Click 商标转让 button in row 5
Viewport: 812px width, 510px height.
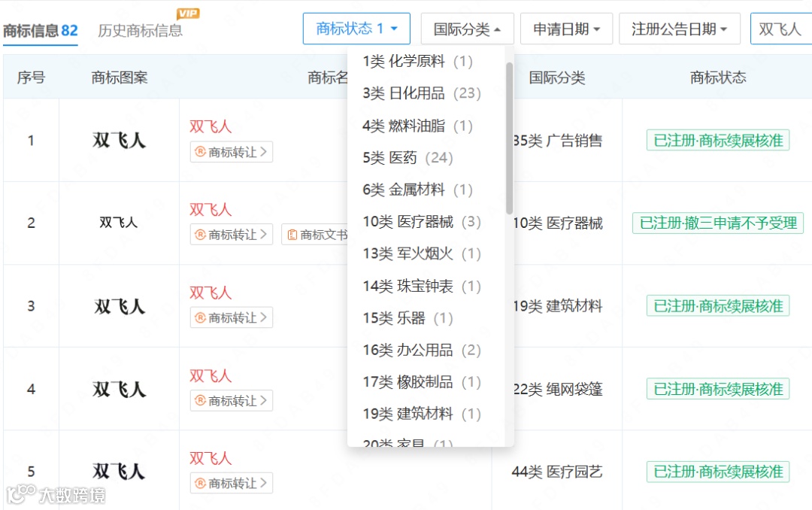[232, 483]
